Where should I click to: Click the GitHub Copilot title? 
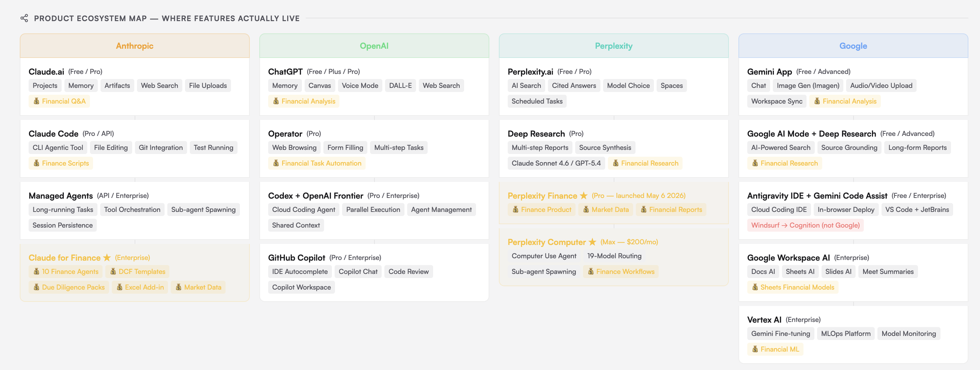coord(297,258)
